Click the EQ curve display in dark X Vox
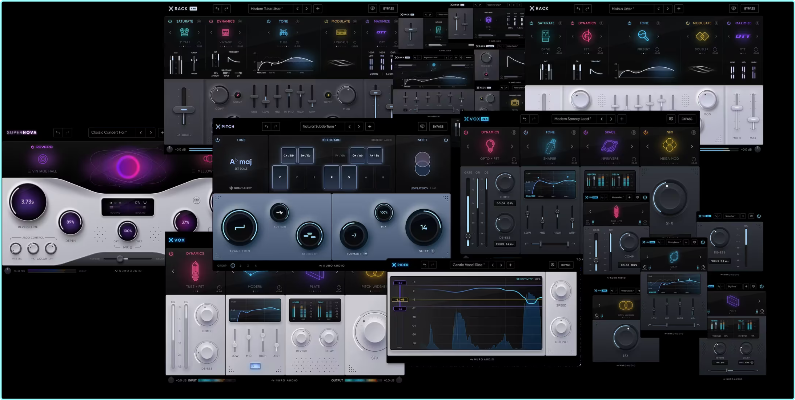 tap(550, 184)
